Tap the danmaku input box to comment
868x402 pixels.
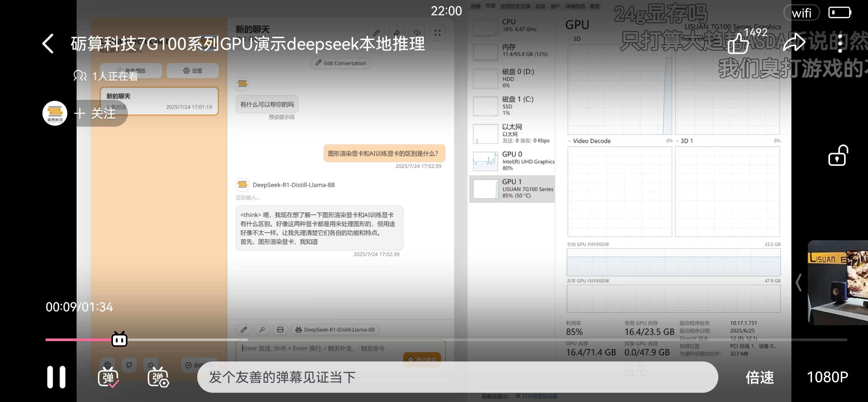coord(457,377)
